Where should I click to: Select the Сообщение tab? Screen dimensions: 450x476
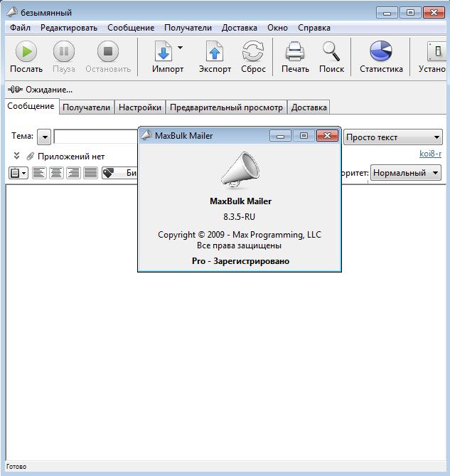[x=31, y=106]
